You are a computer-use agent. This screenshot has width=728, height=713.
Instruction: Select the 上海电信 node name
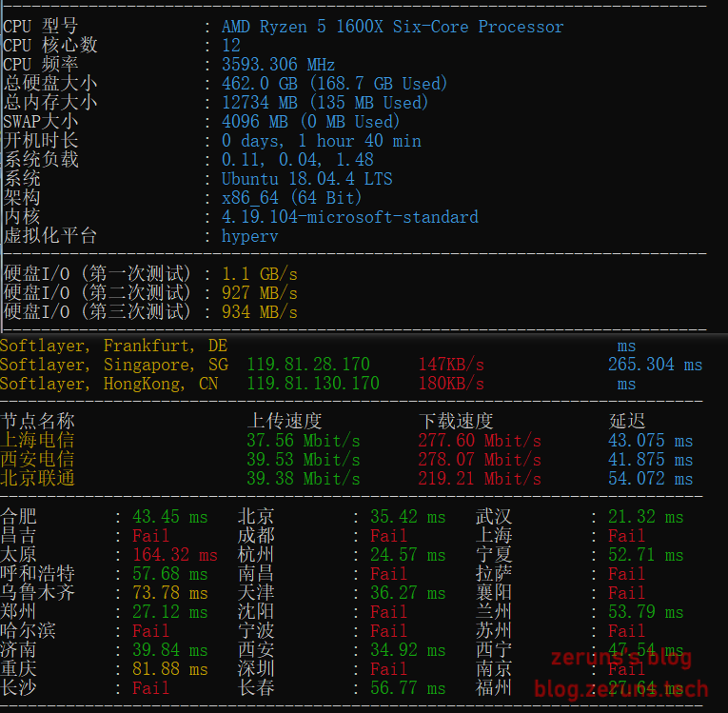[x=38, y=440]
